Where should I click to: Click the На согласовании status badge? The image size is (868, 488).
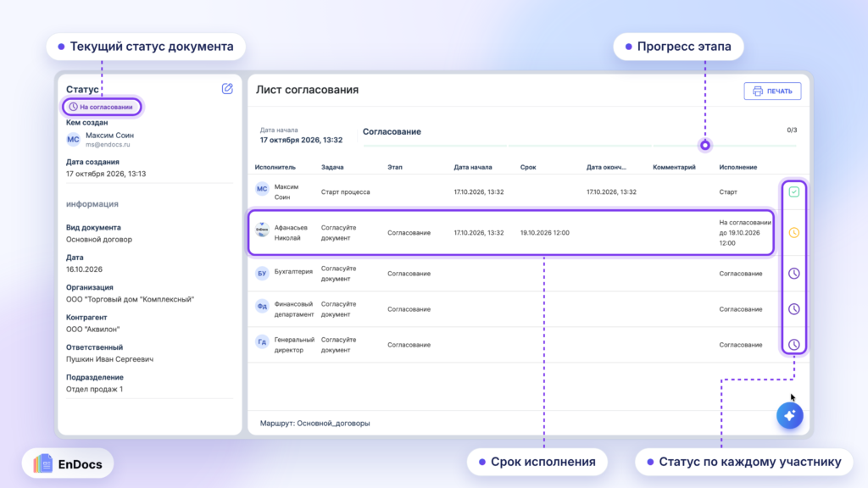coord(102,107)
